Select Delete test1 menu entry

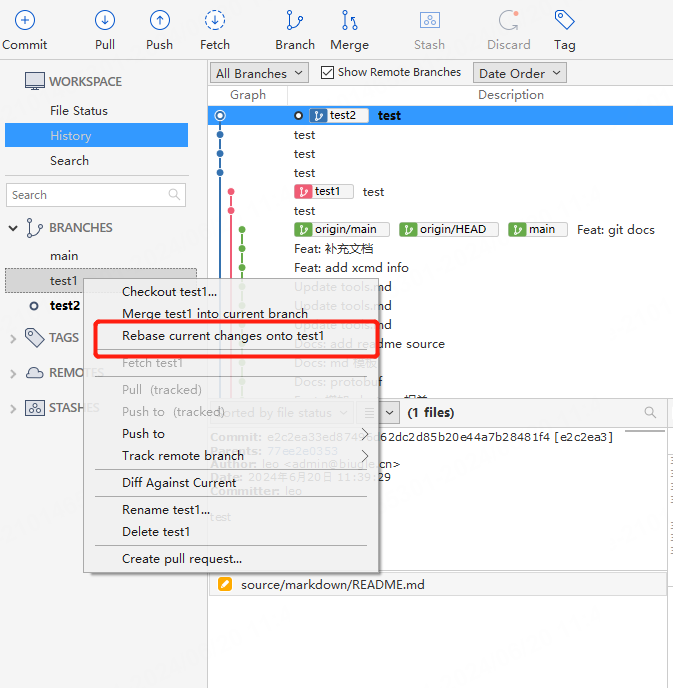pos(156,532)
